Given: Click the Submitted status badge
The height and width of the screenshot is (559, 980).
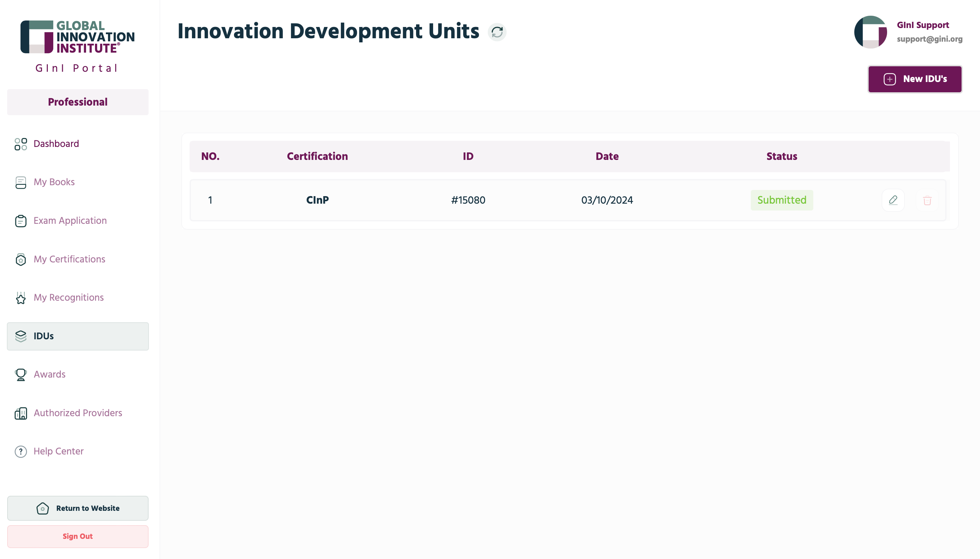Looking at the screenshot, I should pos(782,200).
